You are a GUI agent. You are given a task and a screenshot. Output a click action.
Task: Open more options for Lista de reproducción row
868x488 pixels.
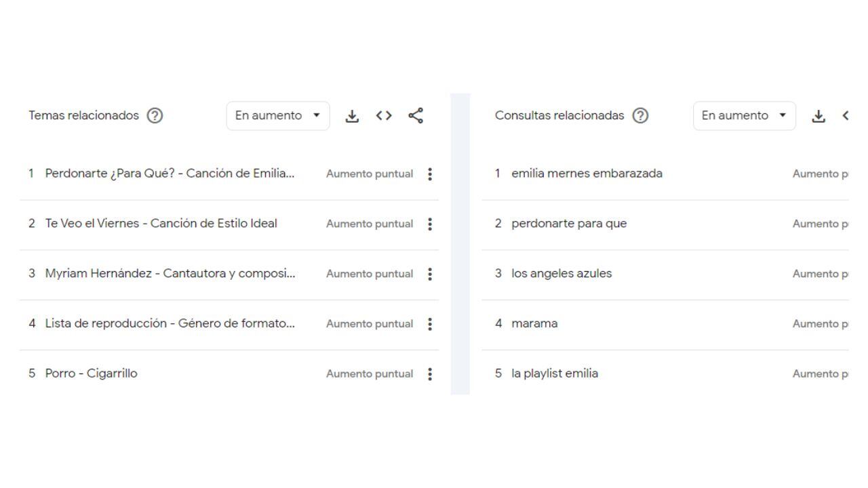430,324
